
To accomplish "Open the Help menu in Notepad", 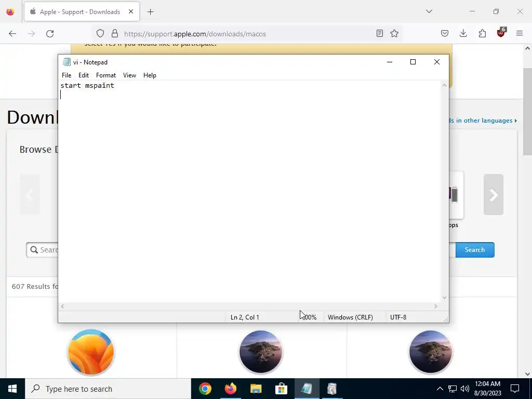I will (x=150, y=75).
